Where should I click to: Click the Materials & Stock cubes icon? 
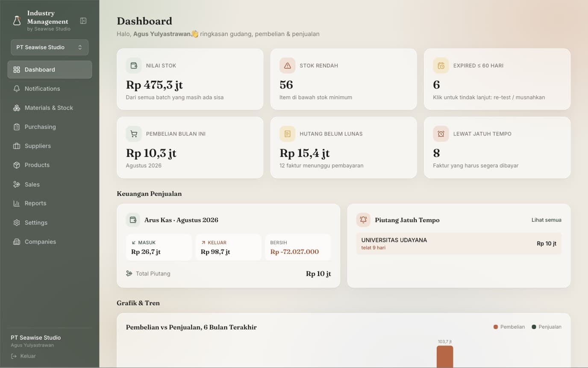click(x=17, y=108)
